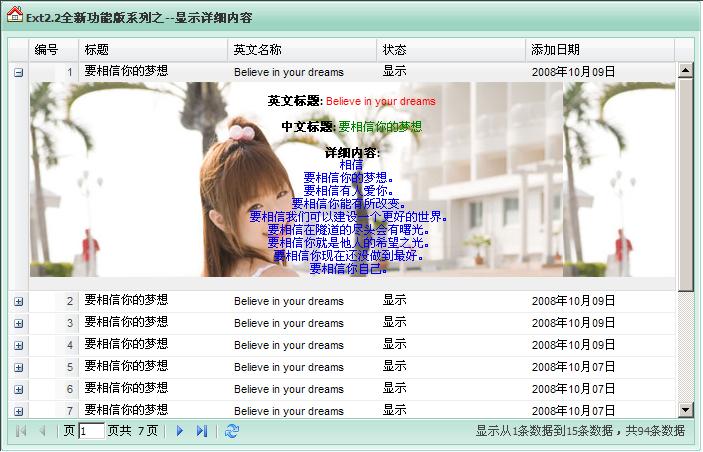Viewport: 703px width, 452px height.
Task: Sort by 英文名称 column header
Action: pyautogui.click(x=302, y=50)
